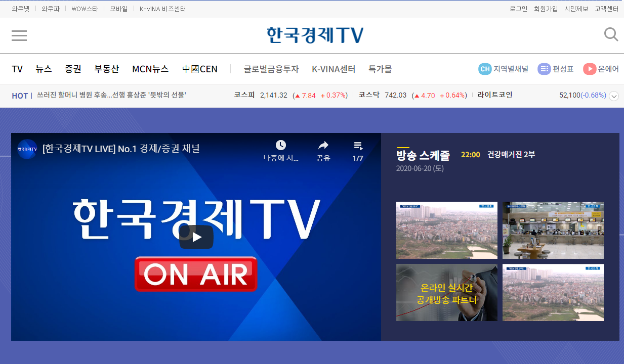Screen dimensions: 624x364
Task: Open the video playlist 1/7 icon
Action: [x=358, y=146]
